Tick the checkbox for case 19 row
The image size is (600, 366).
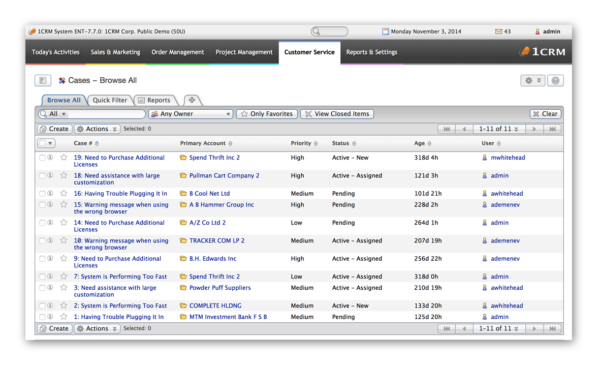[42, 157]
